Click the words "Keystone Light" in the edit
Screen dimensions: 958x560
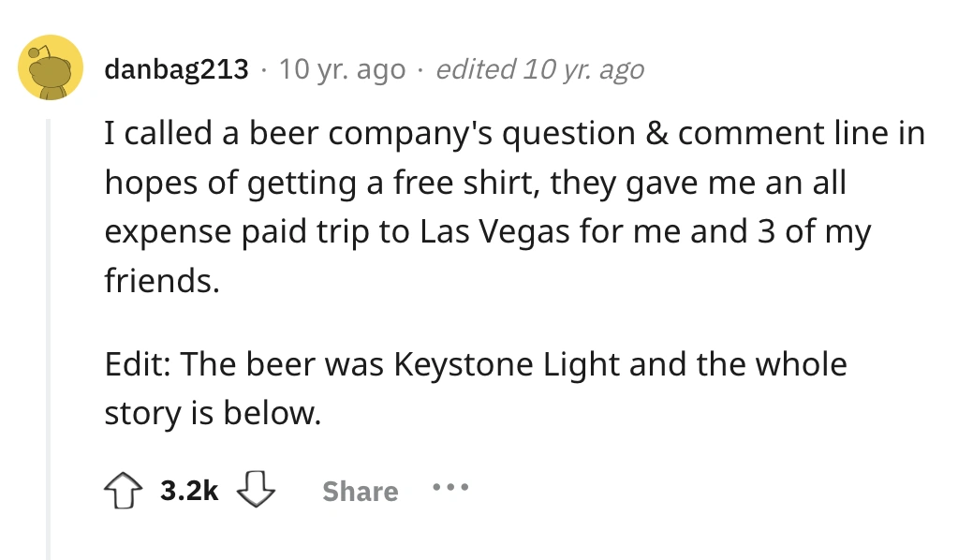[x=508, y=363]
